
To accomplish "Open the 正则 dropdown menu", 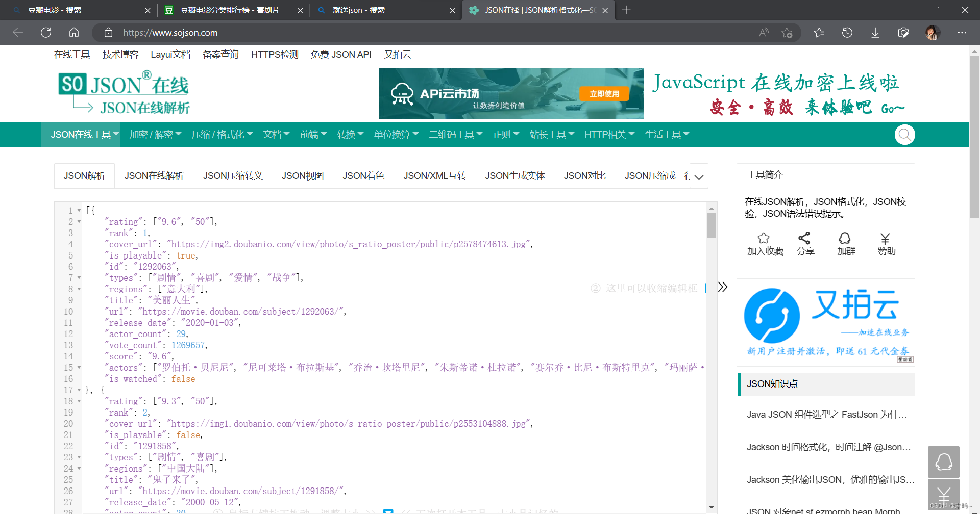I will 506,135.
